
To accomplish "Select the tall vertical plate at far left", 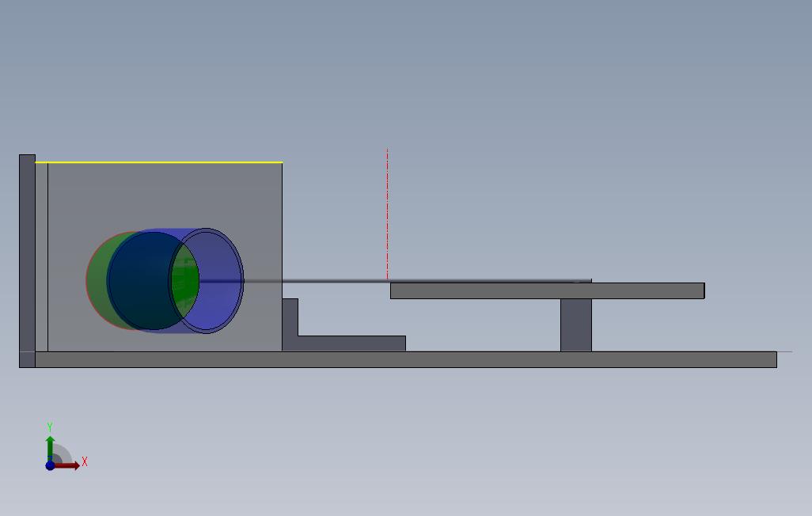I will point(27,260).
